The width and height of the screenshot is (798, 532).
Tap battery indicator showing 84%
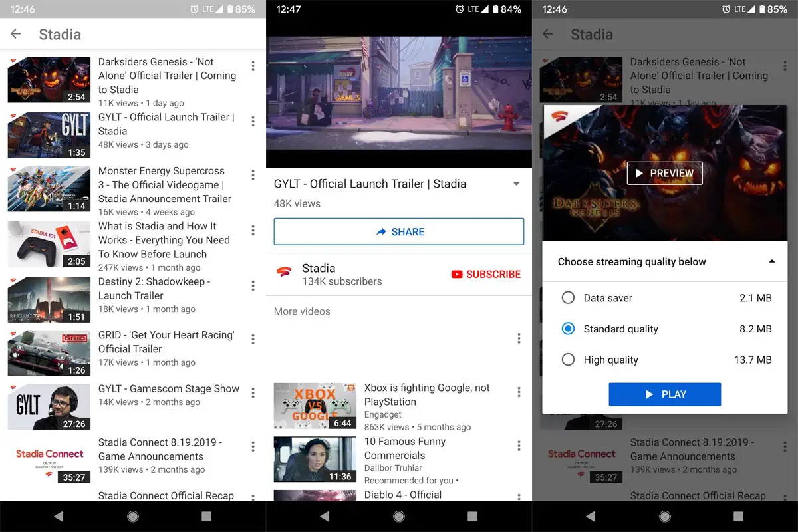[x=505, y=9]
